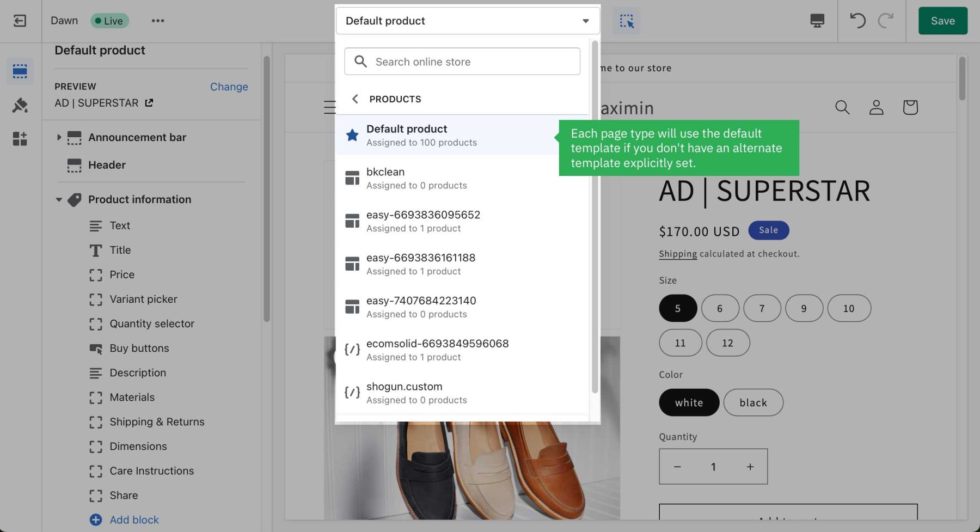Viewport: 980px width, 532px height.
Task: Click the exit editor icon
Action: tap(20, 21)
